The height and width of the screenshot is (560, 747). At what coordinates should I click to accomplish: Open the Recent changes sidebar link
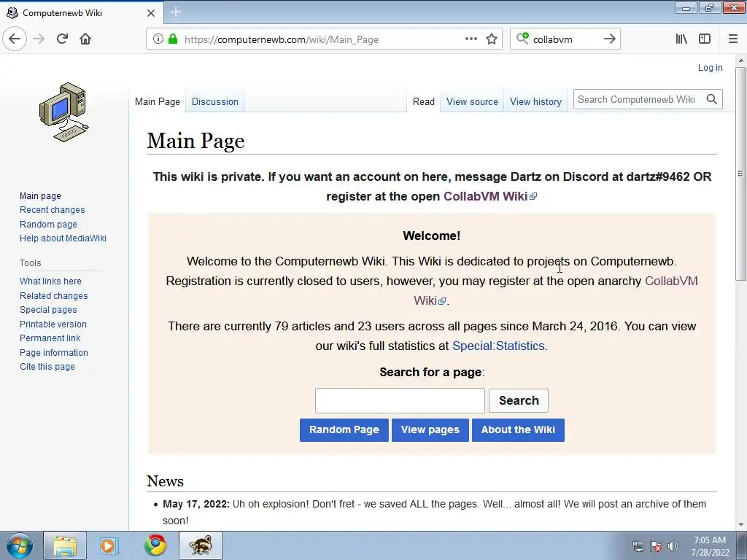(x=52, y=210)
